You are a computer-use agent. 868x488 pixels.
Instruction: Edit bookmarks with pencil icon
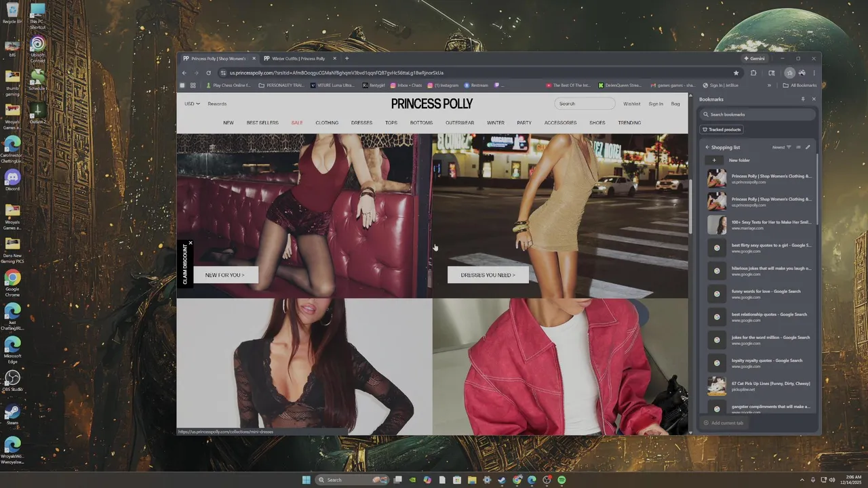tap(808, 147)
